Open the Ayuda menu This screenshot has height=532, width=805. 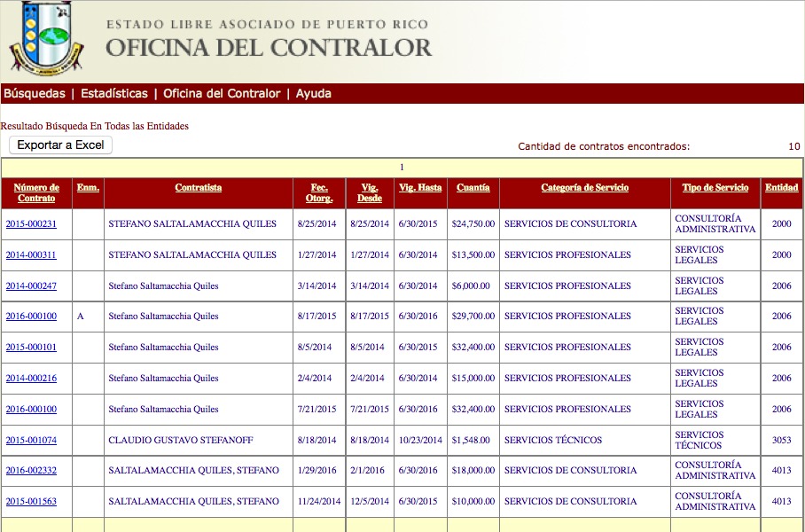(313, 93)
